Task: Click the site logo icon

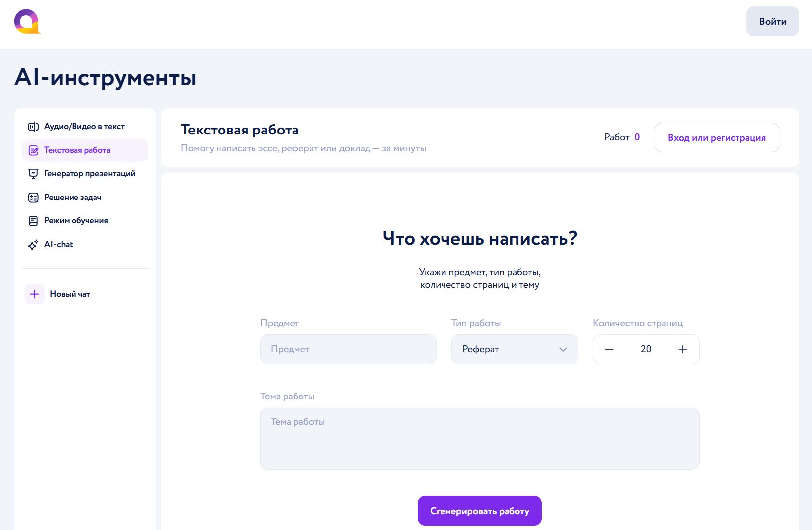Action: [27, 21]
